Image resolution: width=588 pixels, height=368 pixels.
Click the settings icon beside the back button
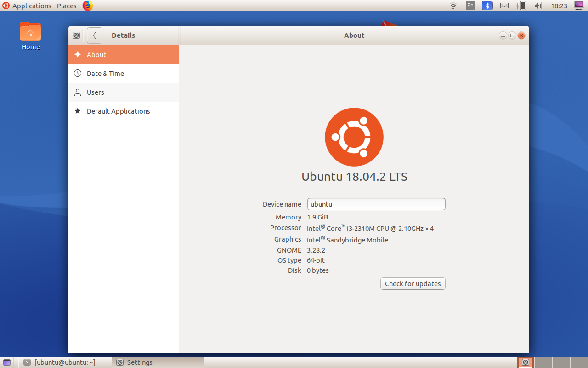pyautogui.click(x=77, y=35)
